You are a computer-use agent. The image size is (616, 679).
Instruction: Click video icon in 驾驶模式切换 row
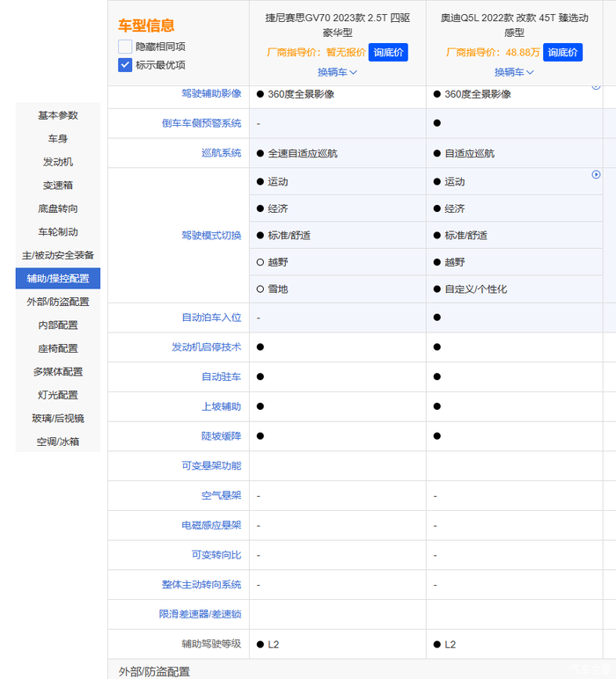(x=596, y=175)
